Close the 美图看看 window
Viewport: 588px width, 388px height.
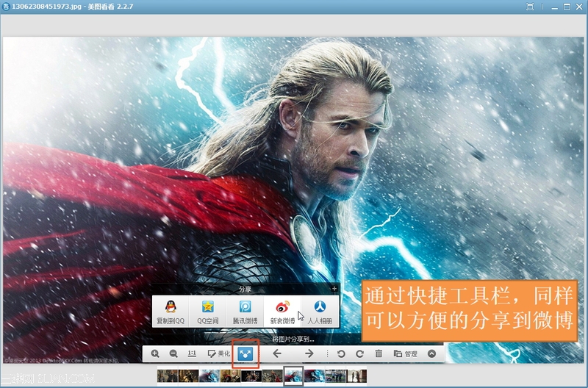pyautogui.click(x=579, y=7)
